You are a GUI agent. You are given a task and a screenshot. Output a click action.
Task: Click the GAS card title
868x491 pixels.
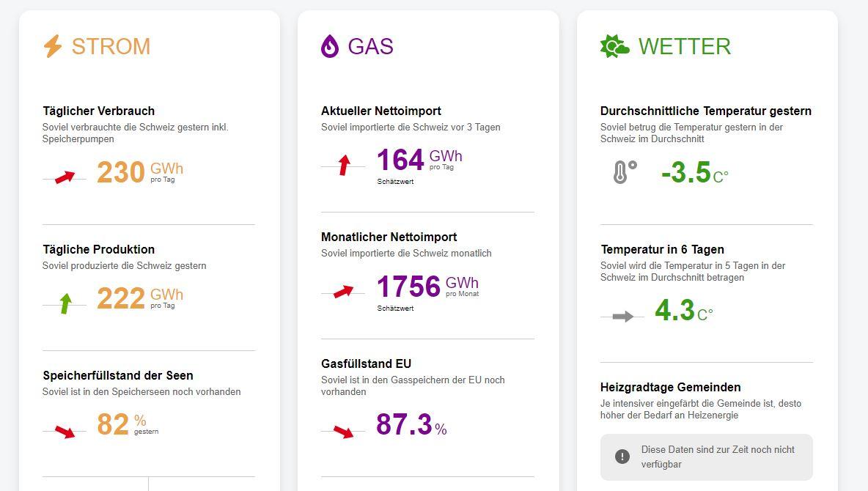[370, 46]
